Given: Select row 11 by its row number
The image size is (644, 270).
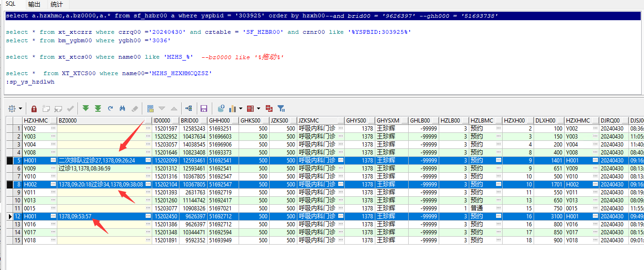Looking at the screenshot, I should pyautogui.click(x=17, y=208).
